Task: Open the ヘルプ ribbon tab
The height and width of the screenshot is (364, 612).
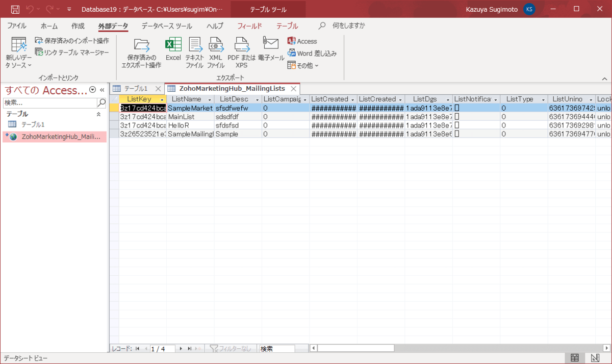Action: (215, 26)
